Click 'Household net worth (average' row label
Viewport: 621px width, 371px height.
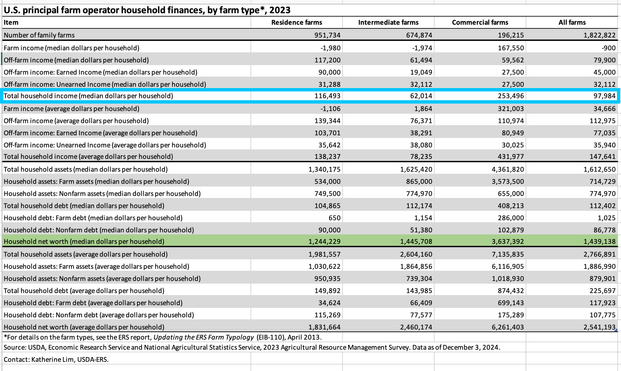[x=84, y=327]
